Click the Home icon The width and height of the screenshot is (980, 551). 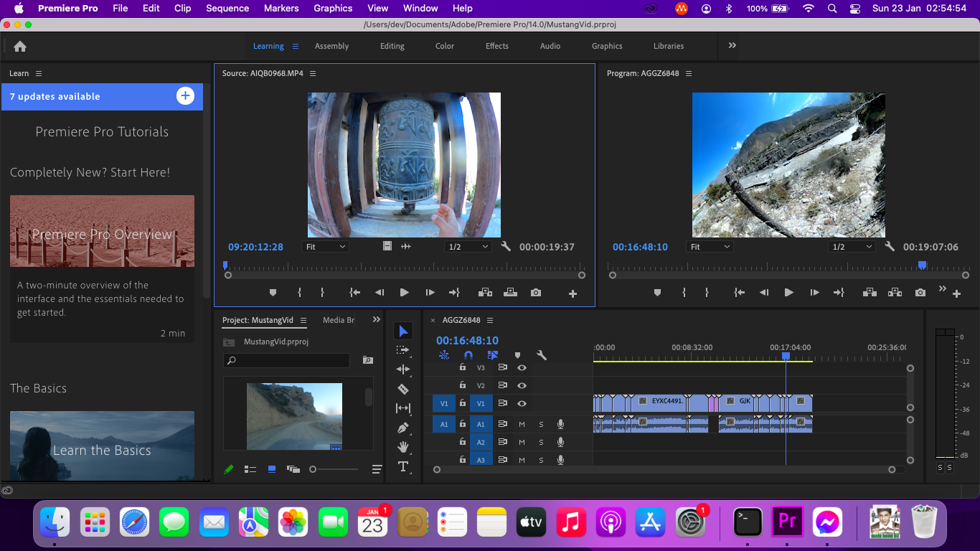[20, 46]
